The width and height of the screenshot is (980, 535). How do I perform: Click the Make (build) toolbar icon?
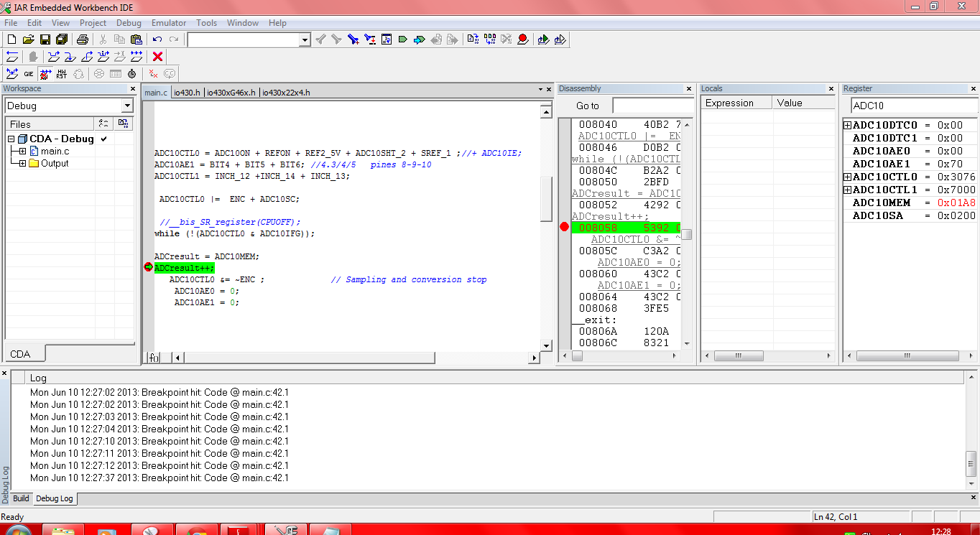(x=489, y=39)
